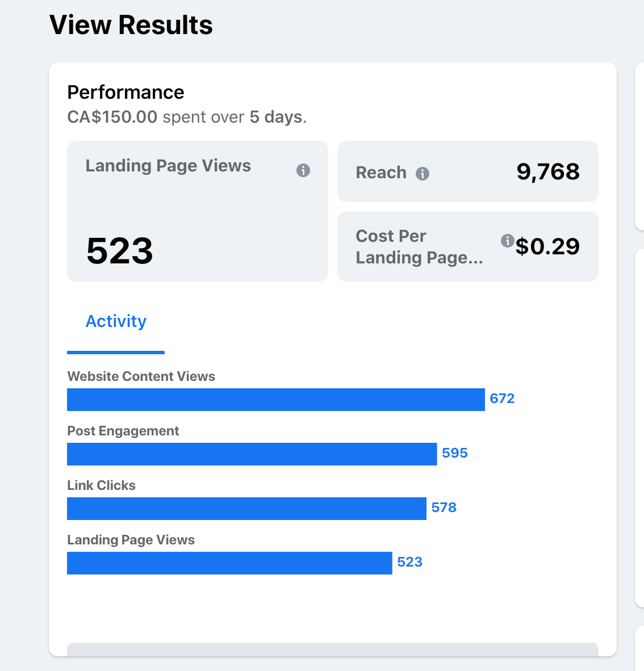Image resolution: width=644 pixels, height=671 pixels.
Task: Click the 578 Link Clicks value
Action: pos(444,508)
